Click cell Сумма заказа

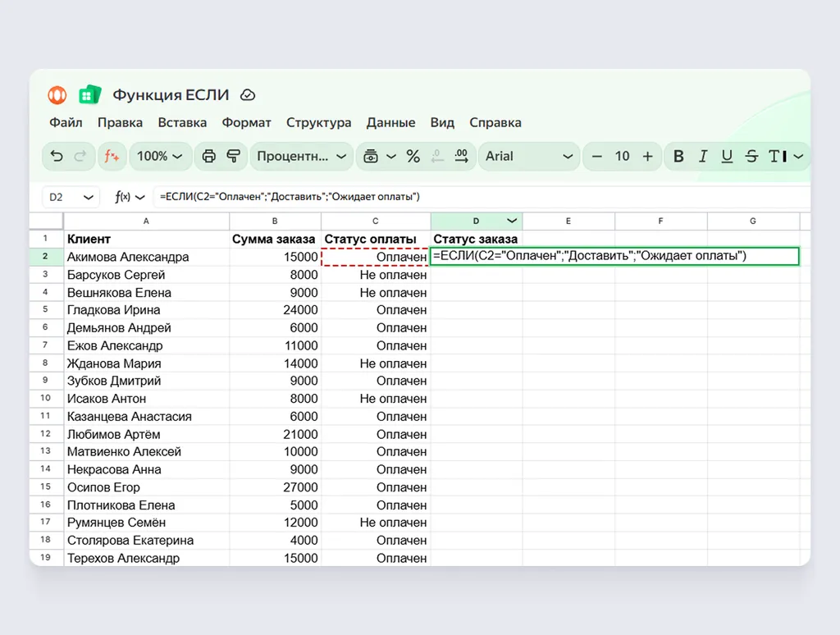pos(275,239)
